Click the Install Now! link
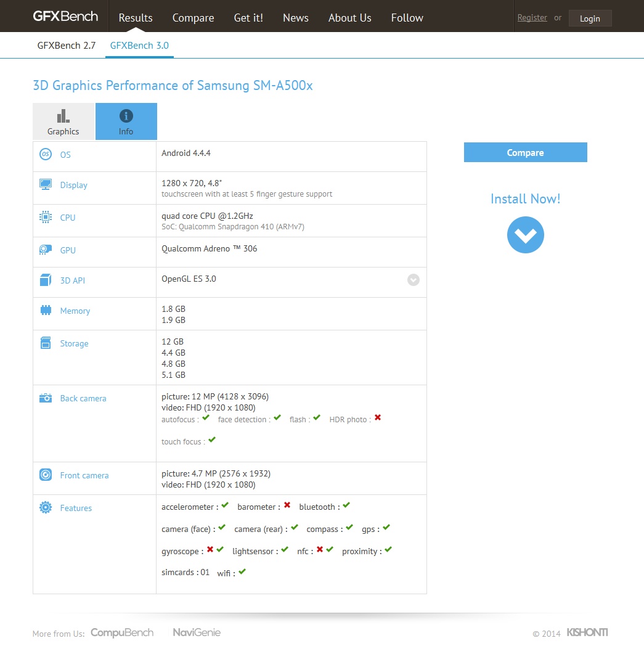Screen dimensions: 644x646 click(526, 198)
